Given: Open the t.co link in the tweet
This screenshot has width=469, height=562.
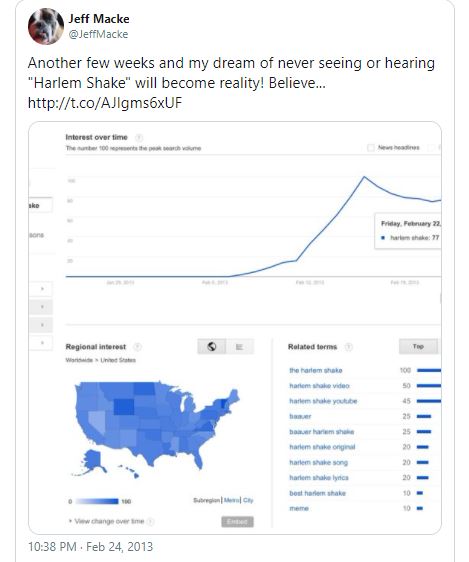Looking at the screenshot, I should (105, 103).
